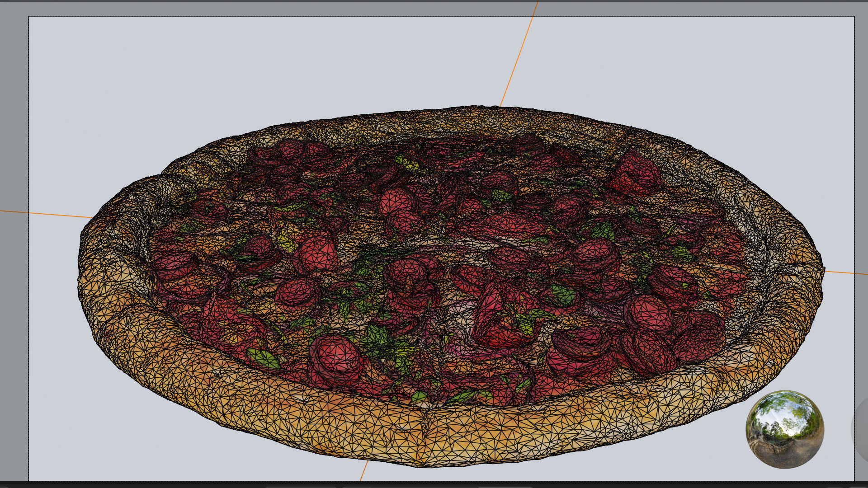This screenshot has height=488, width=868.
Task: Click the orange axis line below the pizza
Action: [x=363, y=471]
